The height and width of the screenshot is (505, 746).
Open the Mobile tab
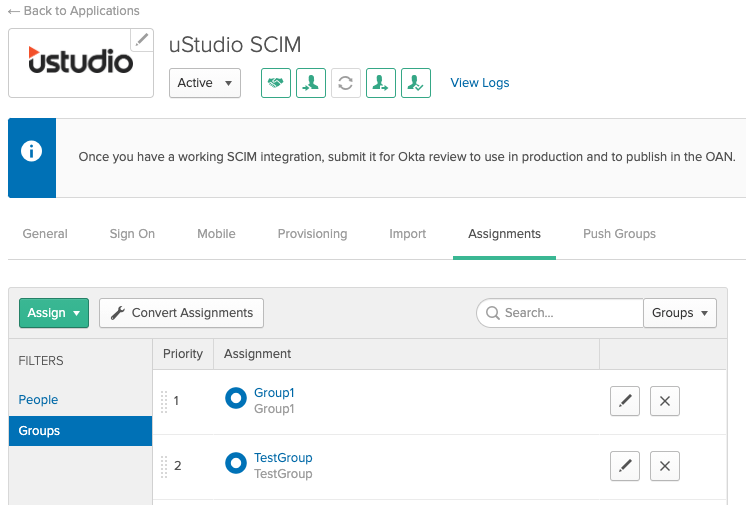coord(216,234)
